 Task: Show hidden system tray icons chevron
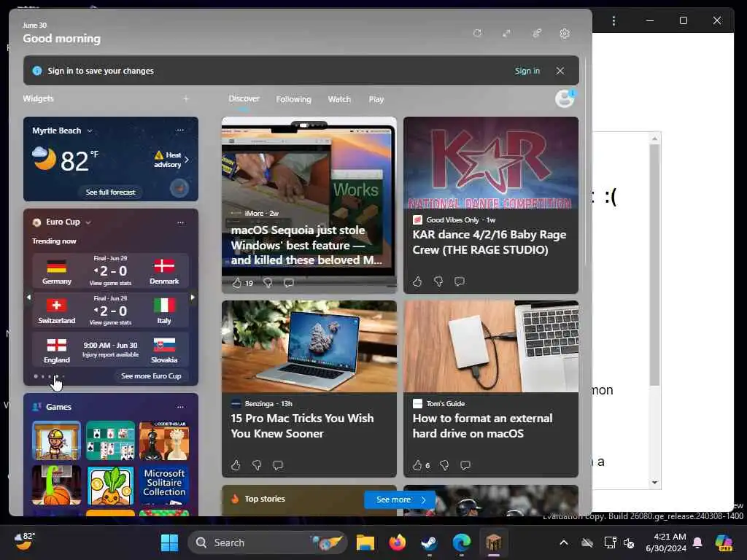point(564,542)
